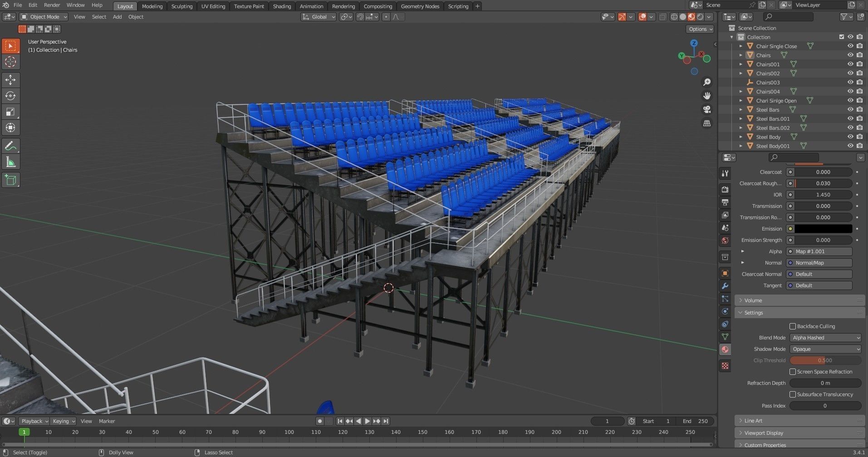This screenshot has width=868, height=457.
Task: Open the View Layer properties tab
Action: pyautogui.click(x=725, y=215)
